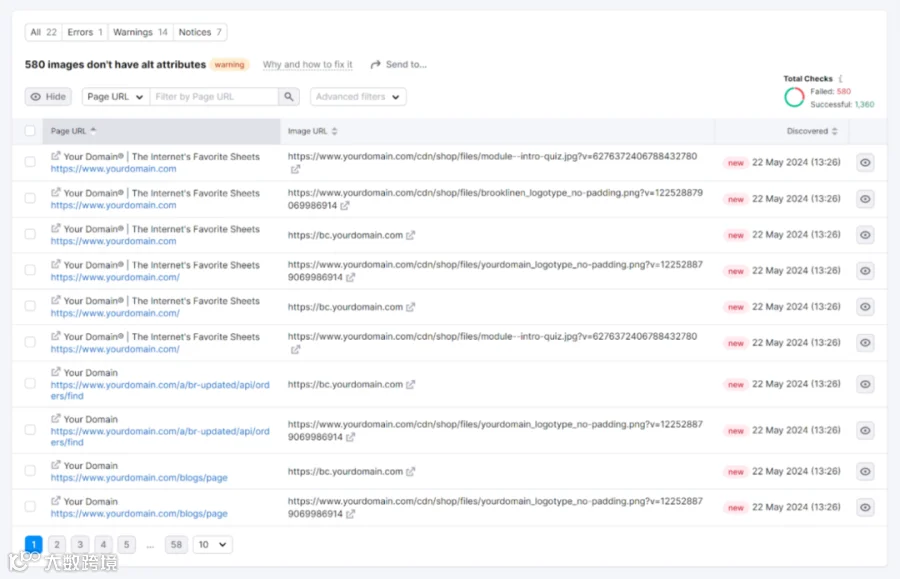Viewport: 900px width, 579px height.
Task: Check the seventh row checkbox (orders/find bc image)
Action: pos(30,383)
